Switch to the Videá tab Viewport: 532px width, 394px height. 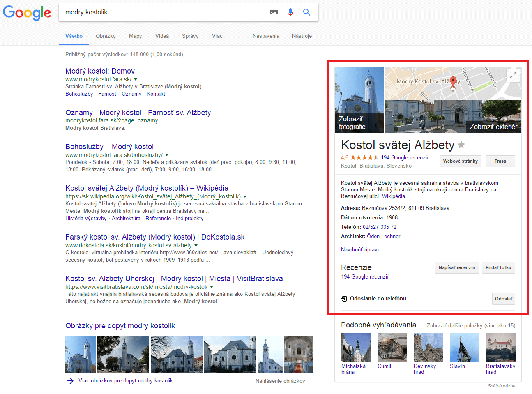click(162, 36)
